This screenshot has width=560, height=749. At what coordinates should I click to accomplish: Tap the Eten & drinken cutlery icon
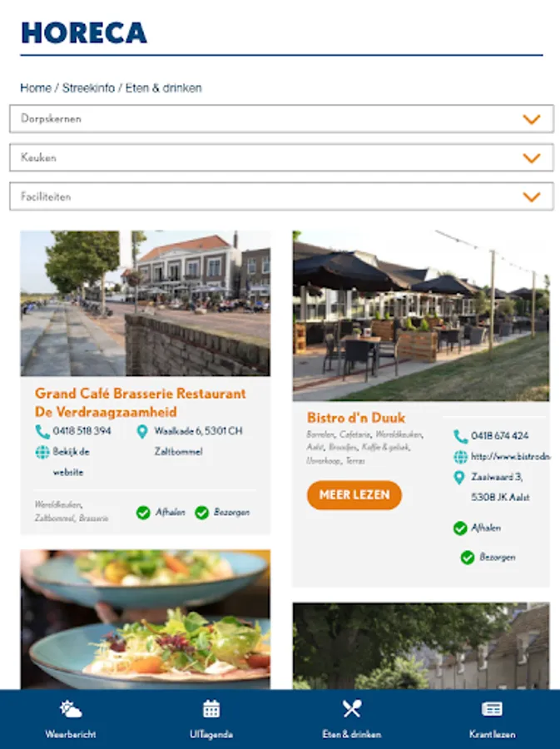[x=352, y=709]
